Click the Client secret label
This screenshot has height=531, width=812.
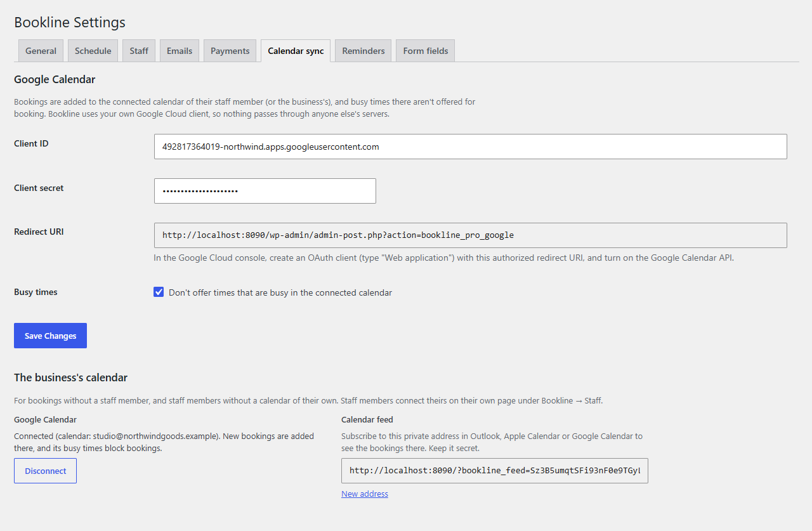[39, 188]
